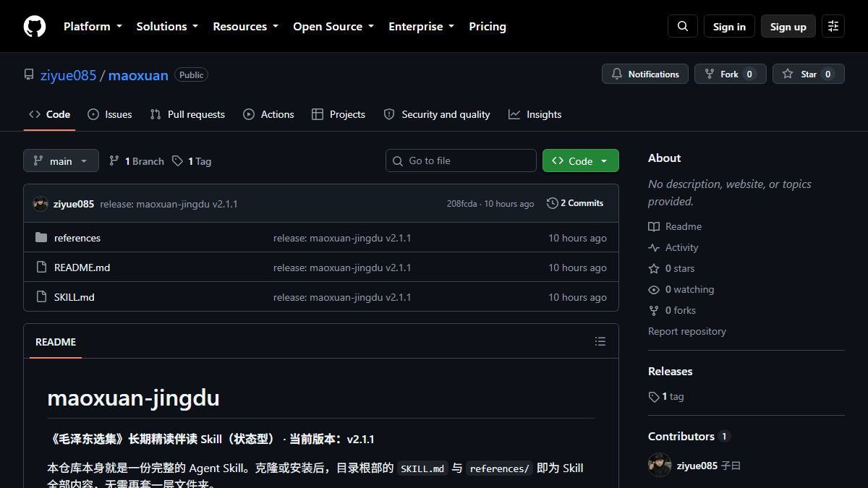Screen dimensions: 868x488
Task: Click the 1 tag link under Releases
Action: pyautogui.click(x=666, y=397)
